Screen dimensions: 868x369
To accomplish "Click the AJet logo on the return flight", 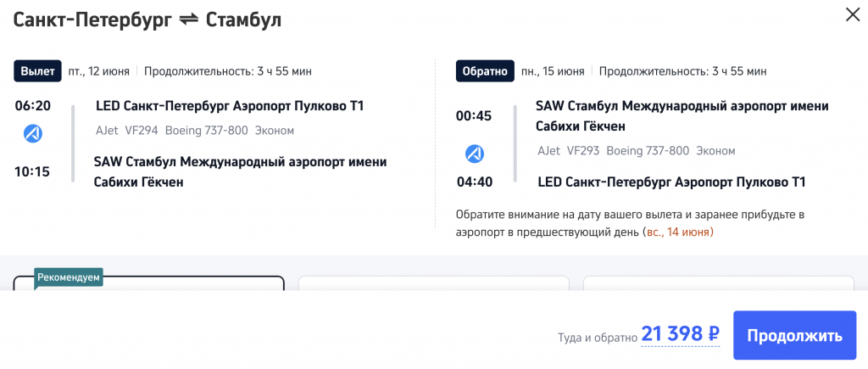I will [475, 154].
